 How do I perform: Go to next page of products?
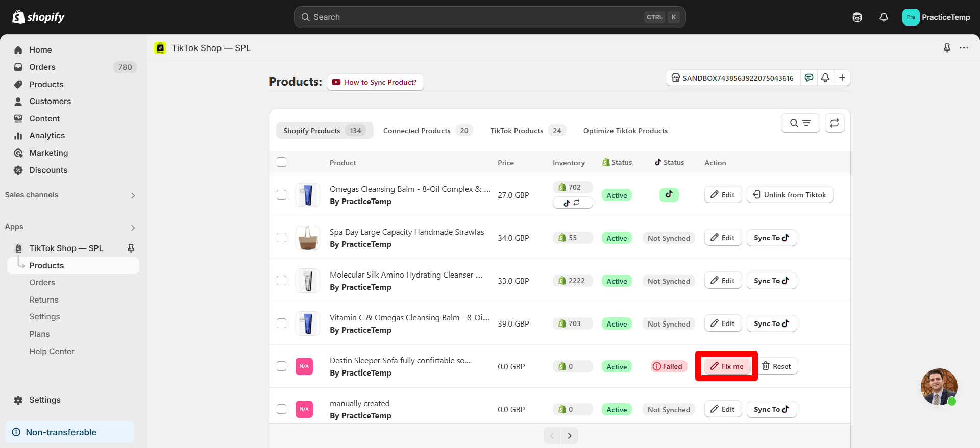(x=570, y=436)
